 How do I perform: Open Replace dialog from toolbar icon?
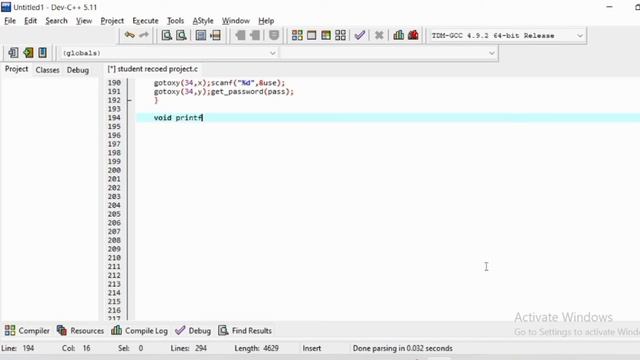(x=181, y=36)
